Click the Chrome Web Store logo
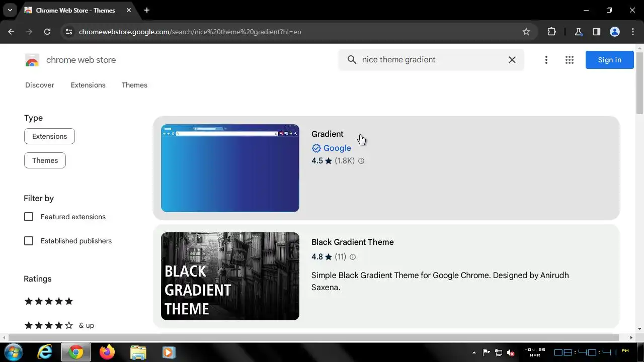Viewport: 644px width, 362px height. coord(32,60)
